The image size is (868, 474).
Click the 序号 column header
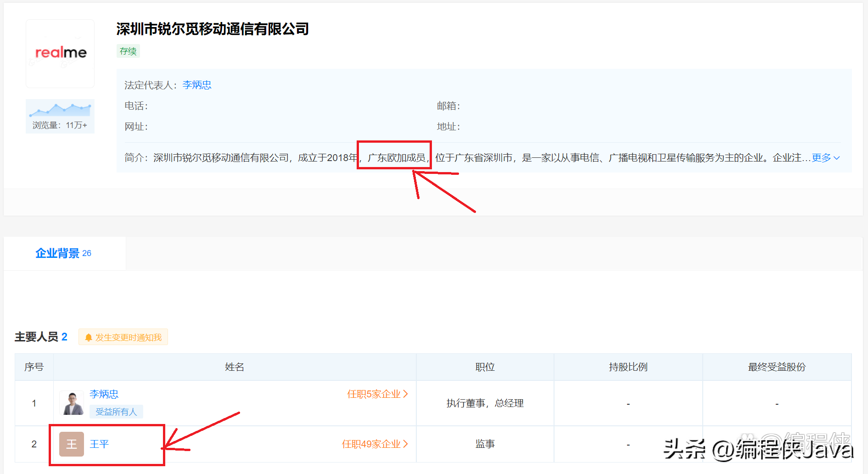pos(34,367)
